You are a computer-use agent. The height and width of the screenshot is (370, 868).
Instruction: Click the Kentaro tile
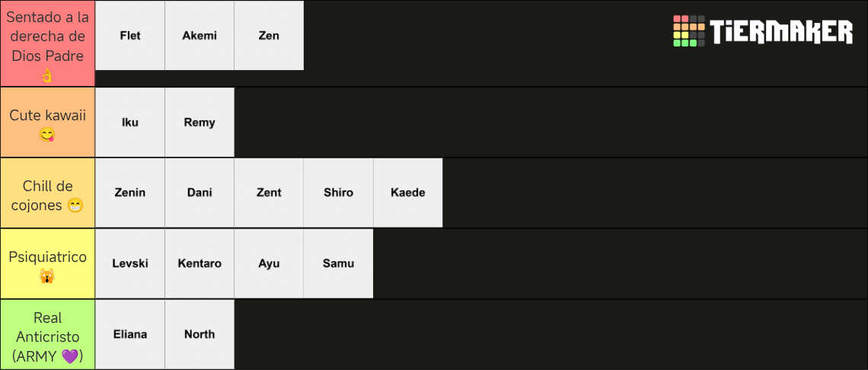[x=199, y=263]
